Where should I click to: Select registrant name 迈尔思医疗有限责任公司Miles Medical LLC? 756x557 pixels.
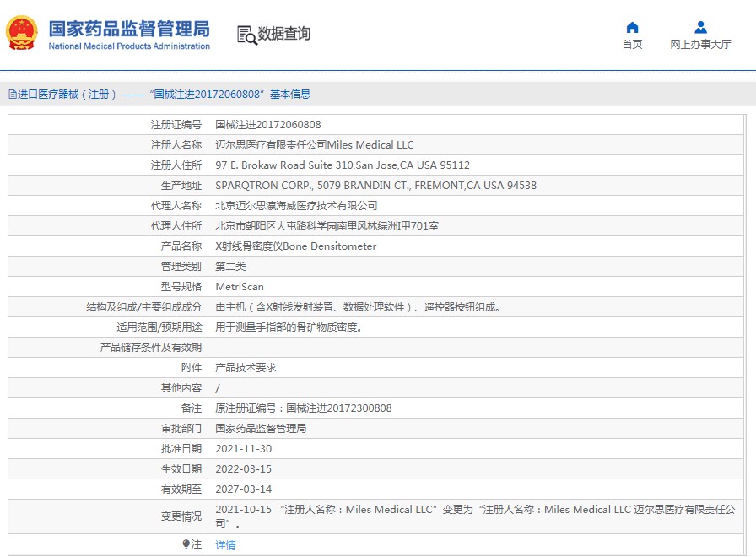(315, 145)
